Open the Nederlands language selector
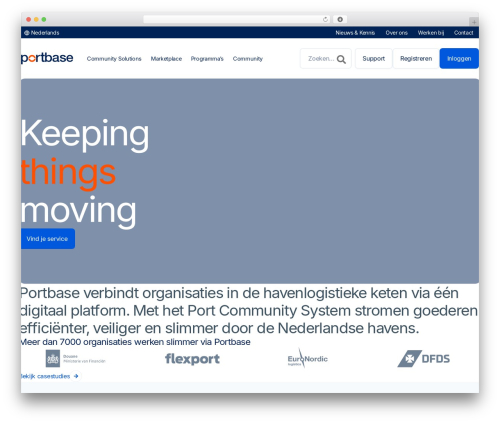 coord(42,33)
